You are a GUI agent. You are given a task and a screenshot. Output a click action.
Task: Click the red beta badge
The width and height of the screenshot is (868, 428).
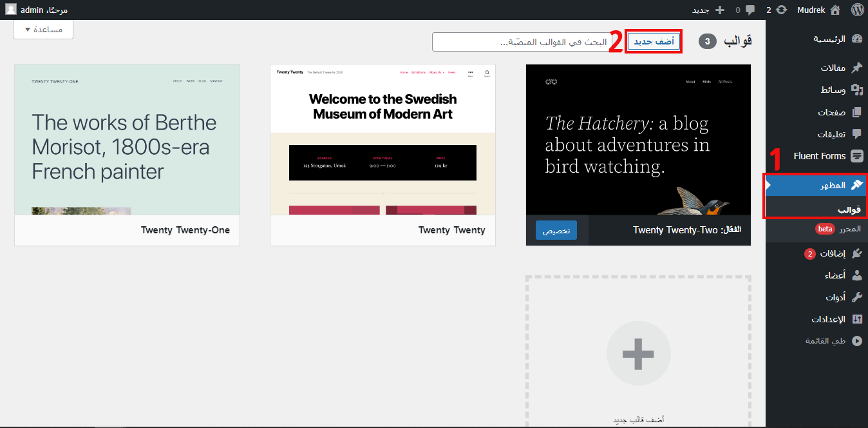coord(825,229)
